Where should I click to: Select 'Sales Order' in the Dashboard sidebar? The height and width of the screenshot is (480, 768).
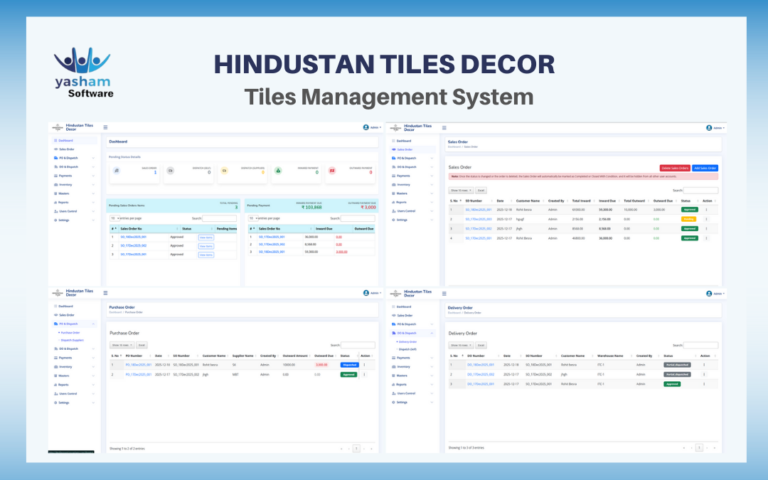click(x=66, y=149)
